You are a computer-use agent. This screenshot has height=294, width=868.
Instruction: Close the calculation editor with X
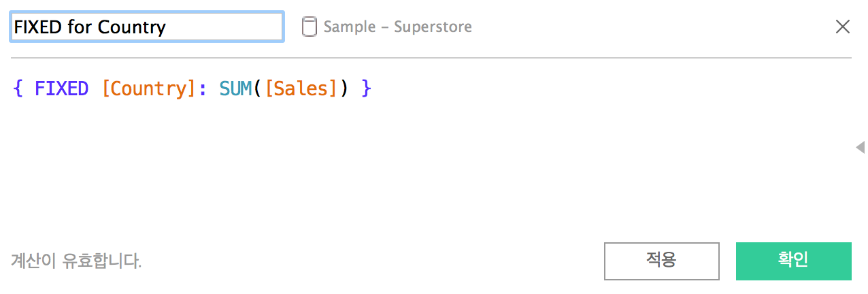click(842, 27)
